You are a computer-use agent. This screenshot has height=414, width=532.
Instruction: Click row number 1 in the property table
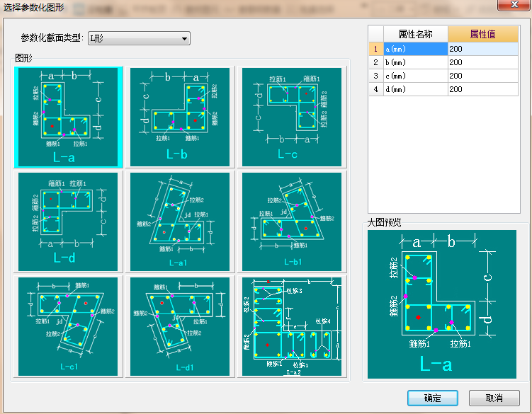[376, 49]
